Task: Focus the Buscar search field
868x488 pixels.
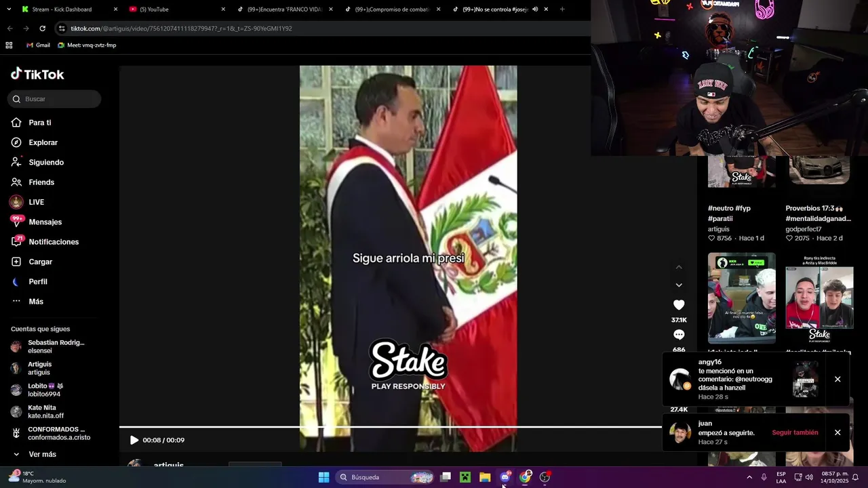Action: point(54,99)
